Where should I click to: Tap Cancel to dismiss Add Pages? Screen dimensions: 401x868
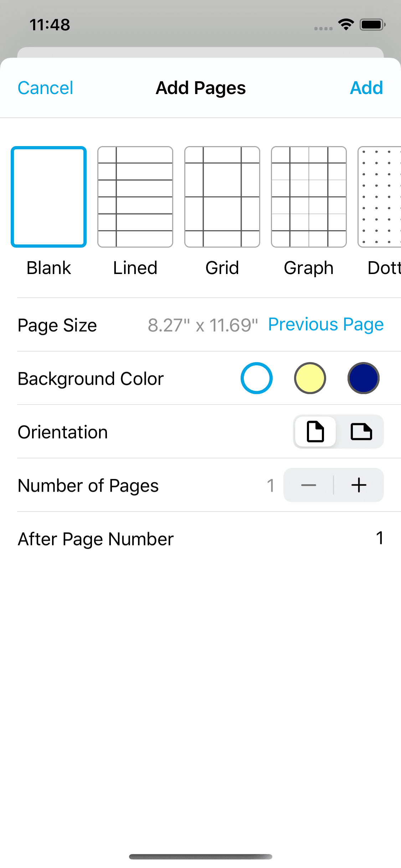tap(46, 88)
